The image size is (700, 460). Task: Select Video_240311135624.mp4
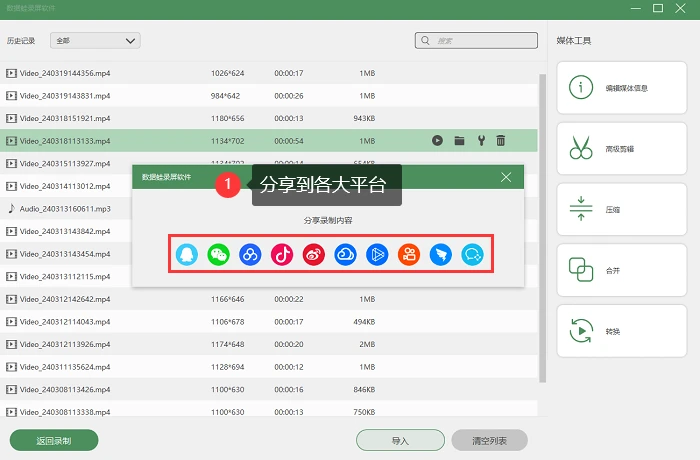pos(269,367)
